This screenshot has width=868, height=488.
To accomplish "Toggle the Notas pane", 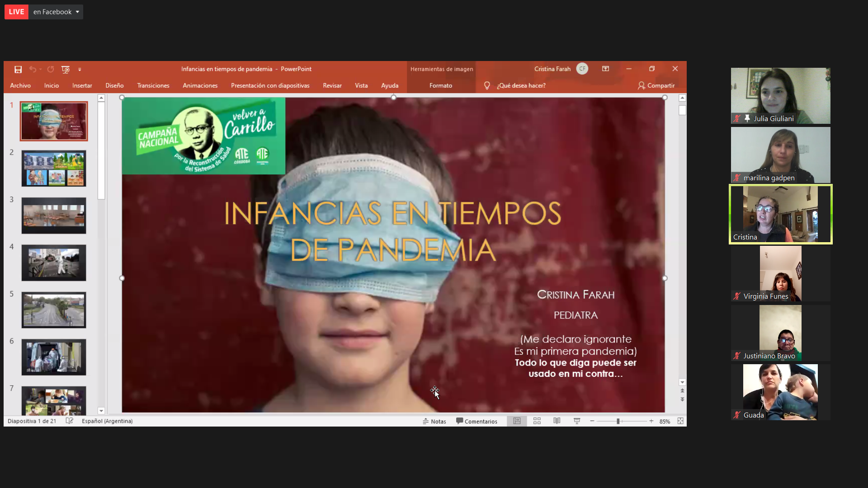I will [434, 421].
